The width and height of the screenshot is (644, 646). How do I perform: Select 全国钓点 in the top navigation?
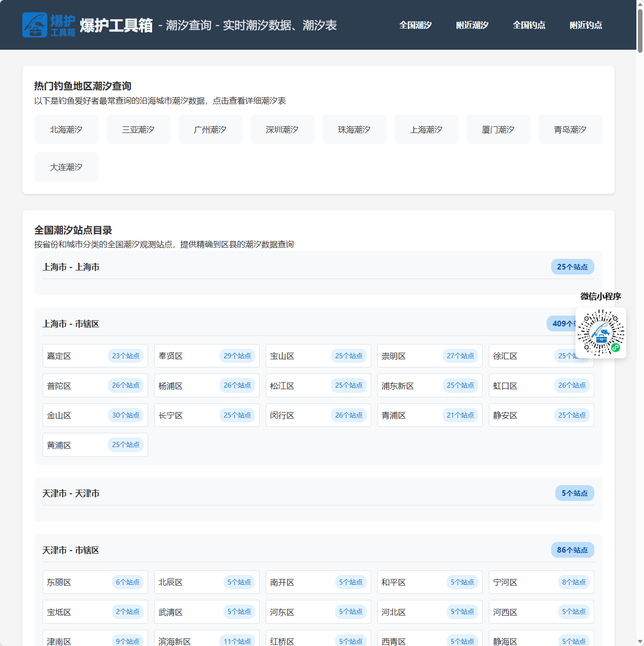529,25
